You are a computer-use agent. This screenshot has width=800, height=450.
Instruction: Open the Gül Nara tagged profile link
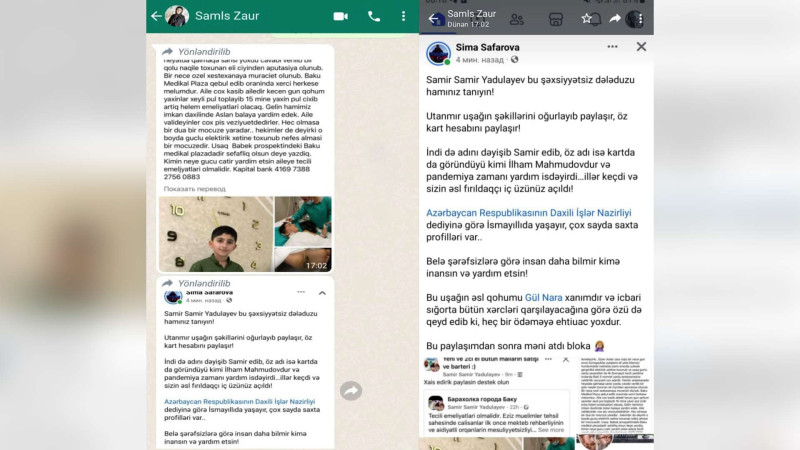pos(543,297)
